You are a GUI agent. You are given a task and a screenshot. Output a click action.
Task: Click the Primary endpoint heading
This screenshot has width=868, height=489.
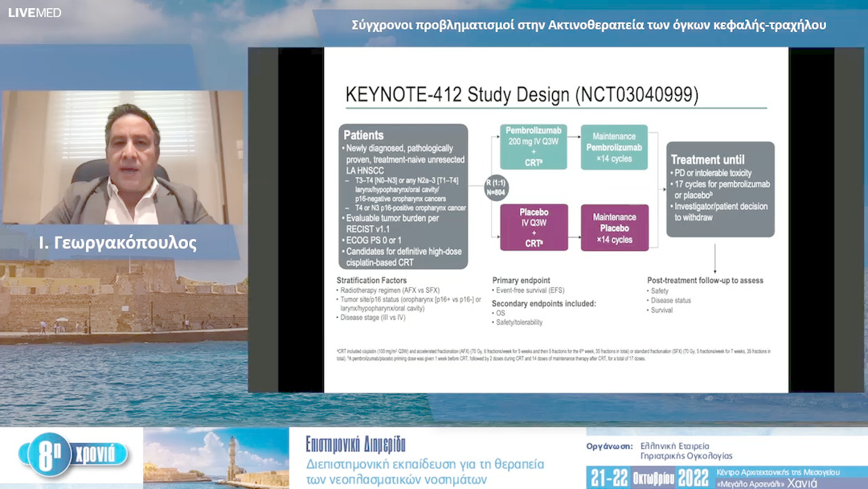[x=521, y=280]
